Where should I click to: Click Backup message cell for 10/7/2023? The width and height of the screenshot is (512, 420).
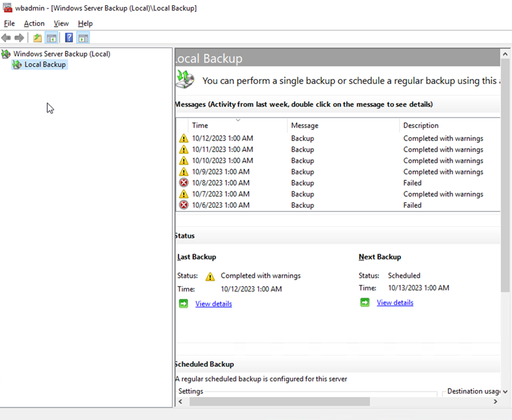click(302, 194)
